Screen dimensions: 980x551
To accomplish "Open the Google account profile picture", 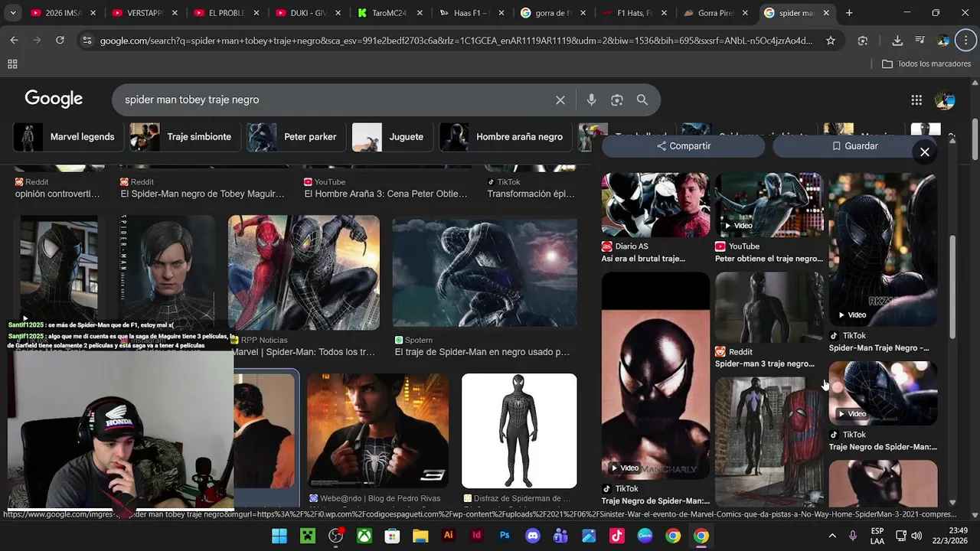I will pyautogui.click(x=945, y=99).
